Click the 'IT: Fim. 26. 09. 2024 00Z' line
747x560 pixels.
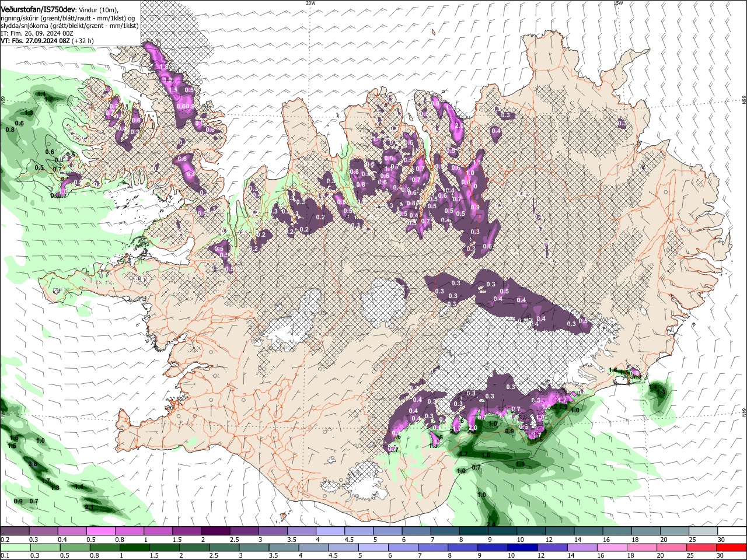coord(37,33)
